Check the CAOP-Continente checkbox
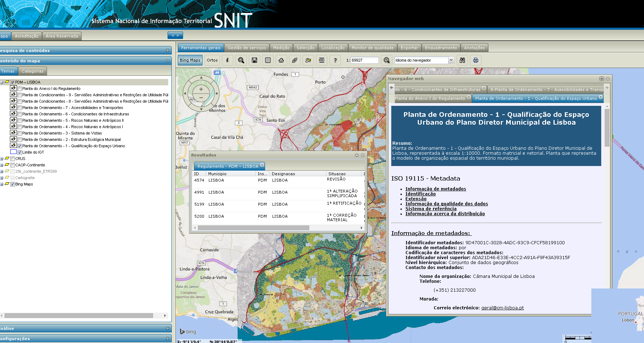644x343 pixels. (x=12, y=165)
